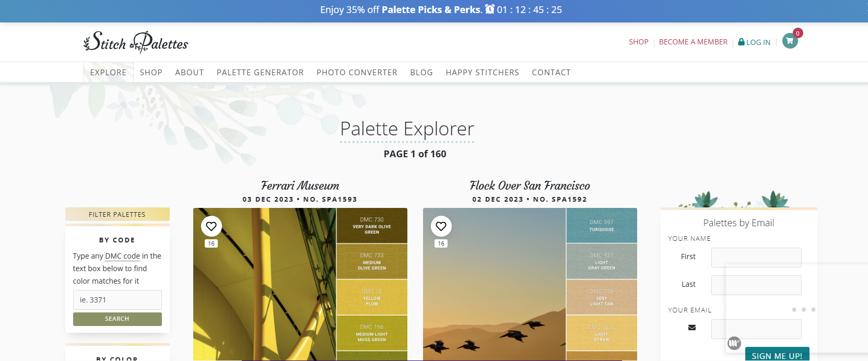Click the alarm clock countdown icon
This screenshot has width=868, height=361.
(x=490, y=9)
